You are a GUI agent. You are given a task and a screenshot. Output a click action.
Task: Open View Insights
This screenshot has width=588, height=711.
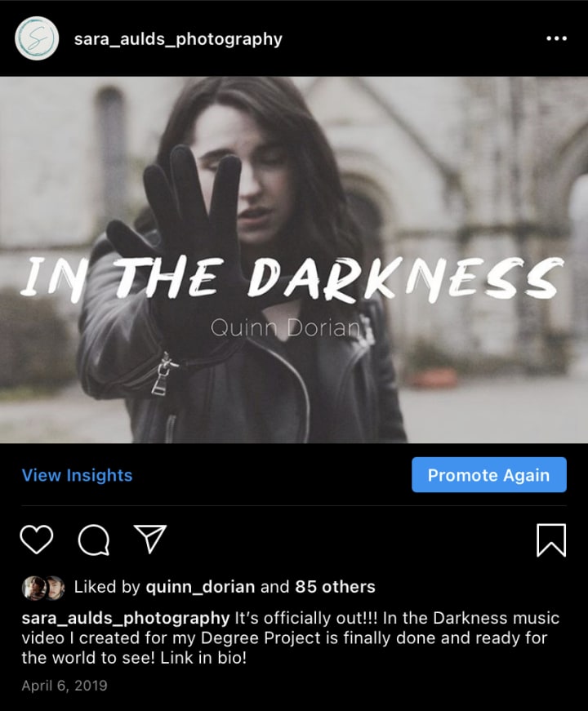(77, 475)
